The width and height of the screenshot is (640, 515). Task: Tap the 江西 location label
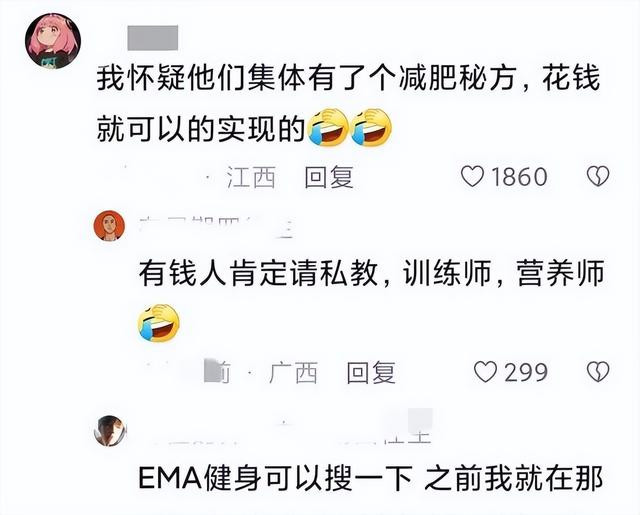[251, 177]
